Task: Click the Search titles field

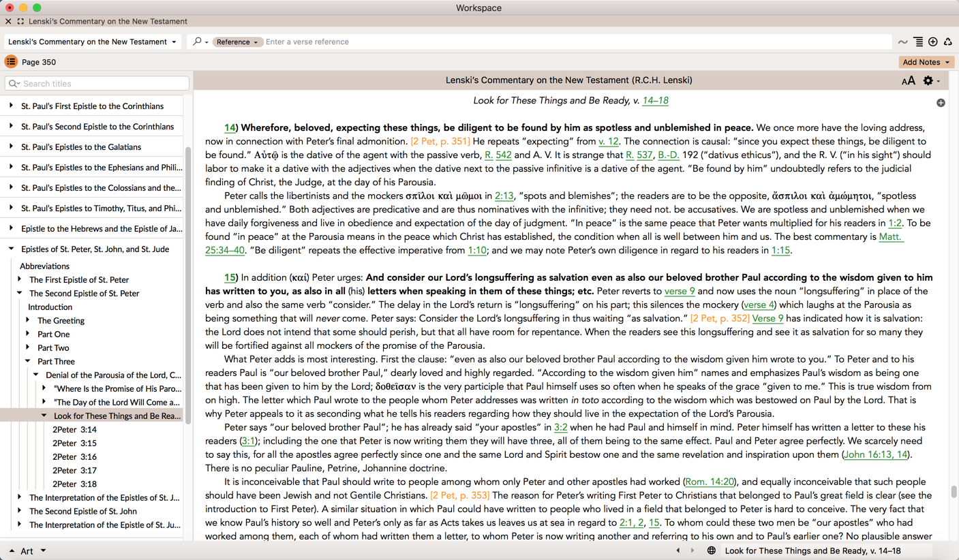Action: pyautogui.click(x=97, y=84)
